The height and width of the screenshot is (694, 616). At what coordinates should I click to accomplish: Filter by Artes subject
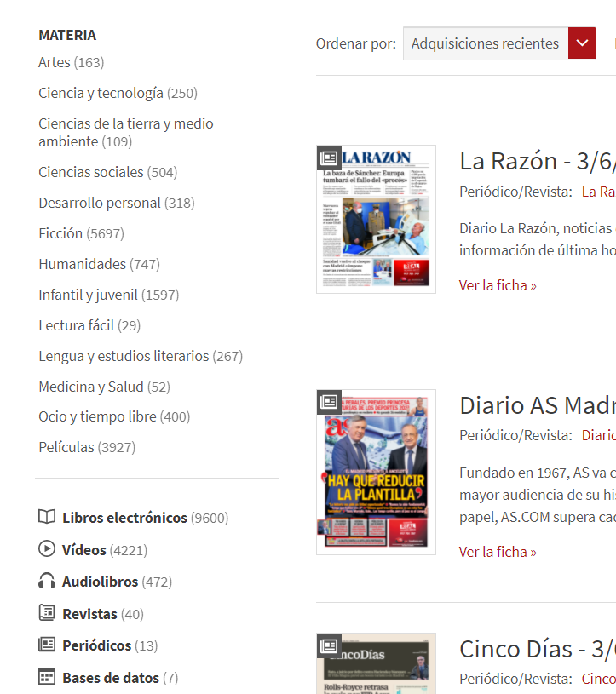click(72, 62)
